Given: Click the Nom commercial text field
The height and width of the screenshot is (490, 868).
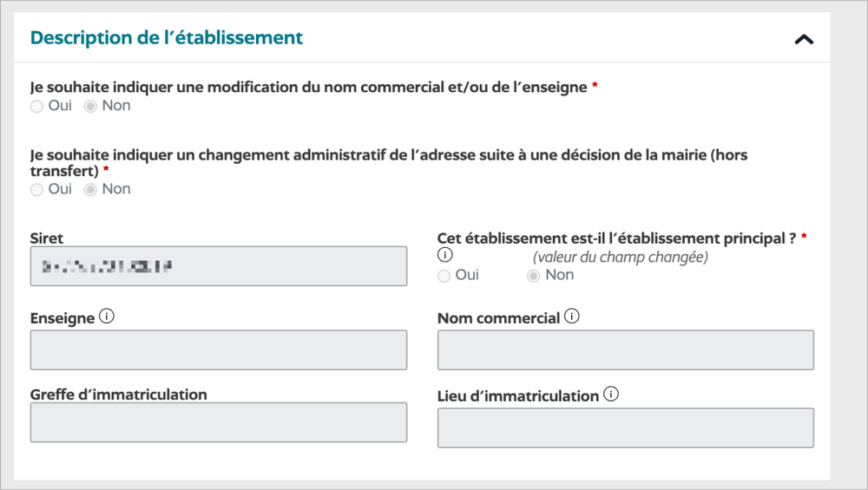Looking at the screenshot, I should coord(625,350).
